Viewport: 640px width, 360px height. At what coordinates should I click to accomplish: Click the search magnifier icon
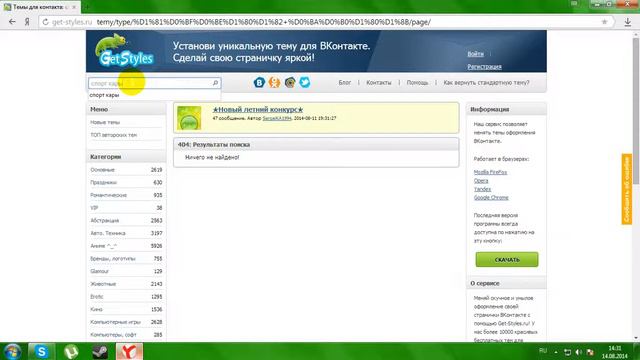click(x=216, y=83)
